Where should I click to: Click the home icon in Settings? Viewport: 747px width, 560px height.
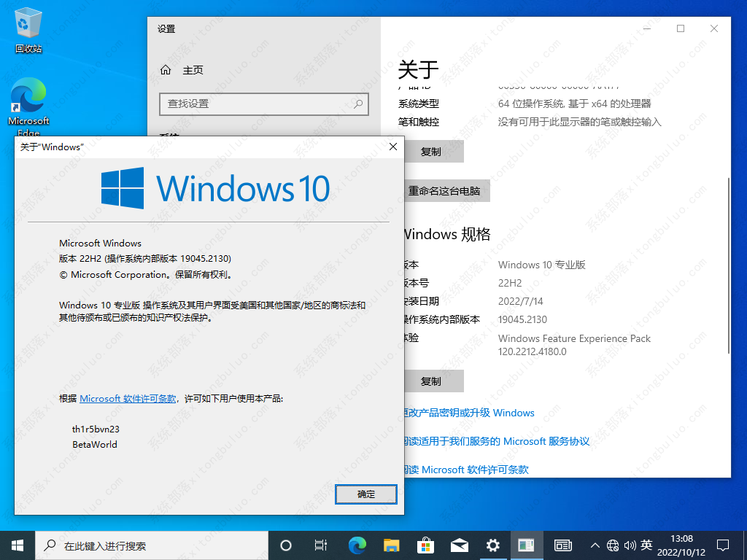click(x=166, y=69)
